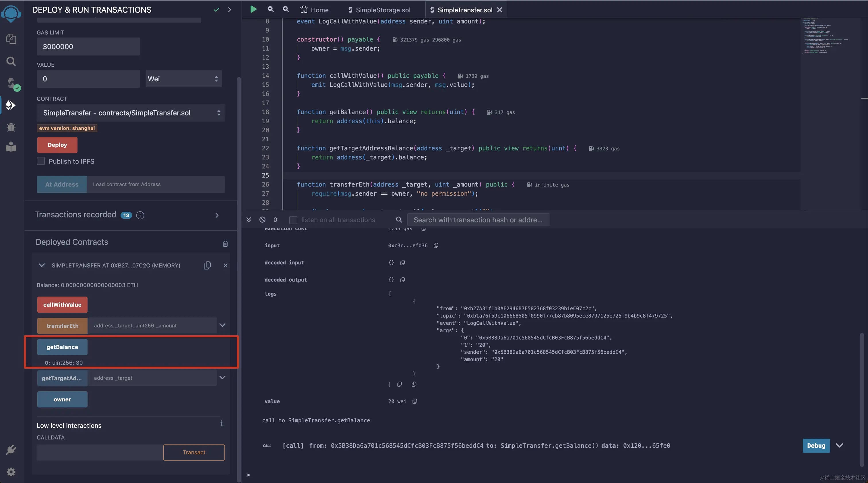Image resolution: width=868 pixels, height=483 pixels.
Task: Clear the terminal console icon
Action: [262, 220]
